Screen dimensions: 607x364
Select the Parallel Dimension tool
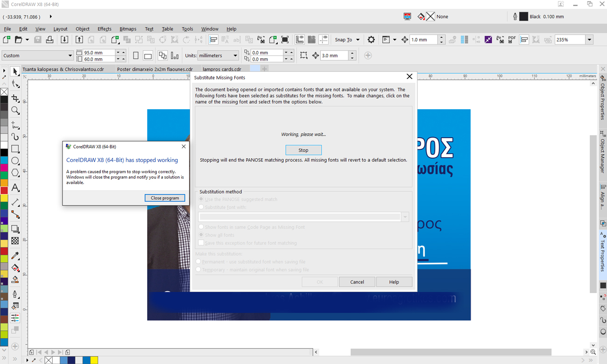pos(15,202)
